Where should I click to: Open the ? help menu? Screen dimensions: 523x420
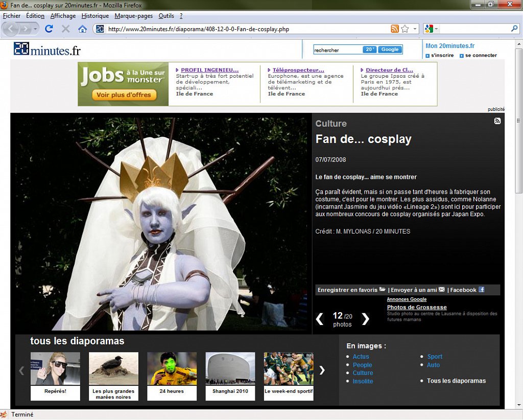pyautogui.click(x=181, y=16)
